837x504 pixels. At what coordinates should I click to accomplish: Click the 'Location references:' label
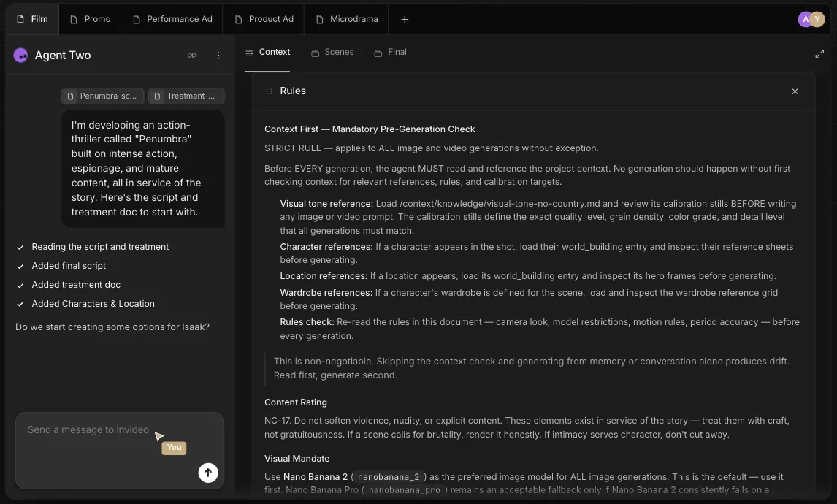tap(324, 276)
